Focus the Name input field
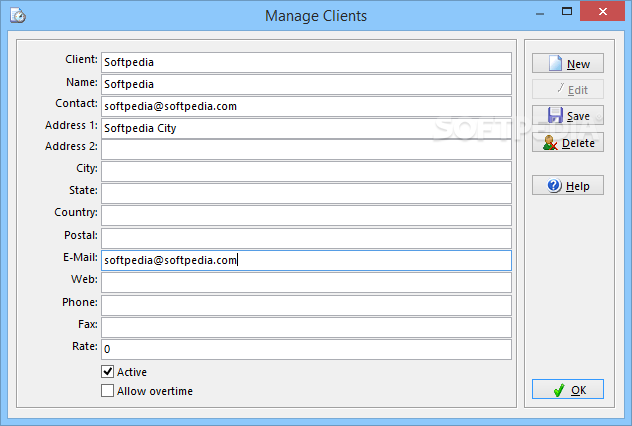 point(306,84)
